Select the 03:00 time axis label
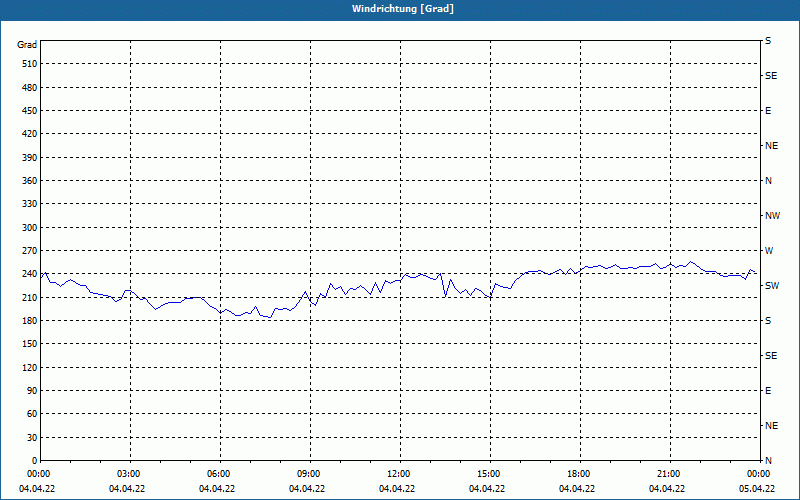 [131, 474]
